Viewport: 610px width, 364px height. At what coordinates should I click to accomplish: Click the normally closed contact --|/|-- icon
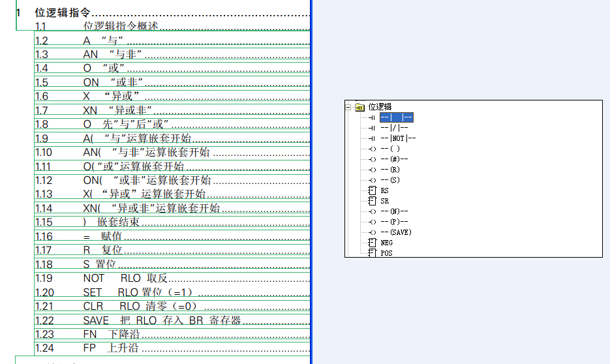tap(372, 128)
